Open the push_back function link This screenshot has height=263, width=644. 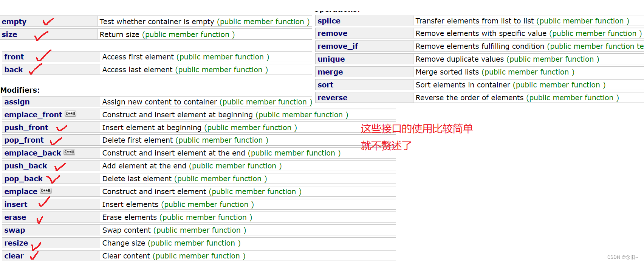click(x=26, y=166)
